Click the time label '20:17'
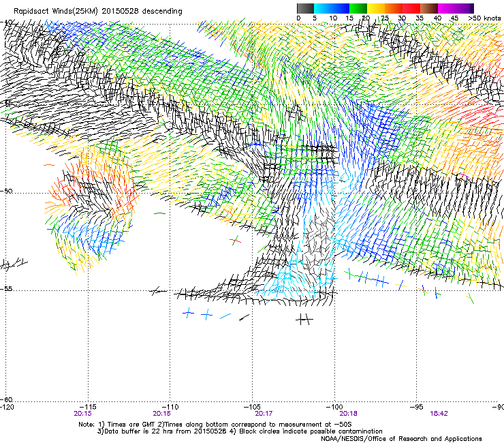Image resolution: width=504 pixels, height=443 pixels. coord(264,414)
